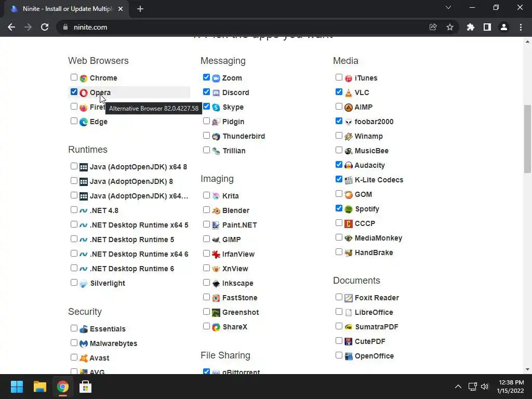
Task: Tick the Avast checkbox
Action: 74,357
